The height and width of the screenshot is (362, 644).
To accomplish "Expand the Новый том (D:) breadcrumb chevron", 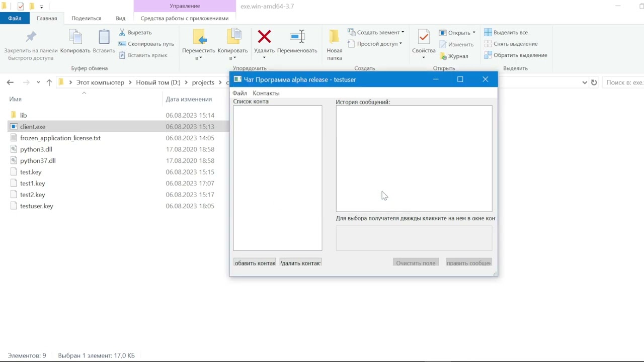I will pos(186,82).
